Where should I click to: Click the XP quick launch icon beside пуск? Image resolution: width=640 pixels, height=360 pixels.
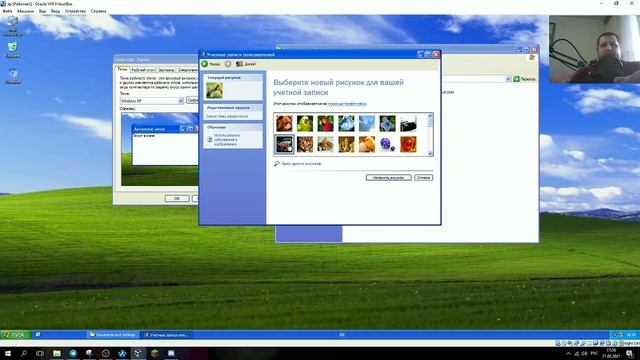[x=38, y=335]
